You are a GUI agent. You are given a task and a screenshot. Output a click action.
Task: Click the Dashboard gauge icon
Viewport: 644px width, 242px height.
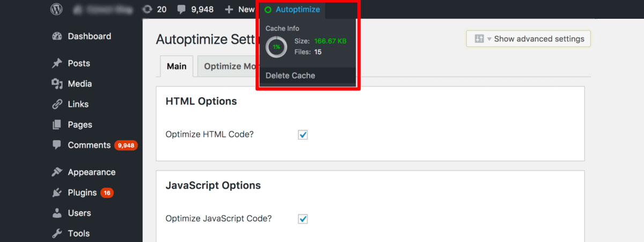tap(57, 36)
